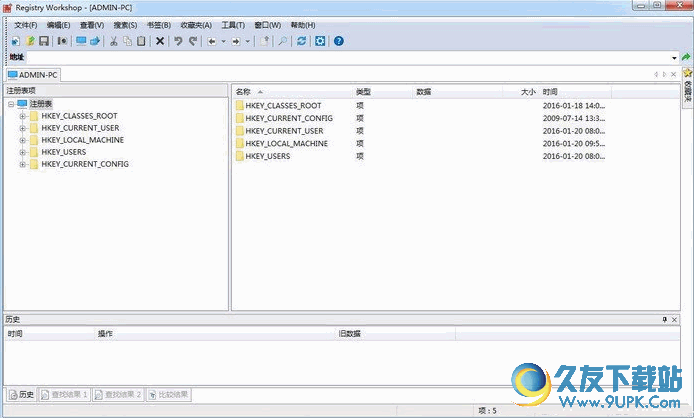Select 注册表 root item in tree
This screenshot has height=418, width=694.
click(41, 104)
